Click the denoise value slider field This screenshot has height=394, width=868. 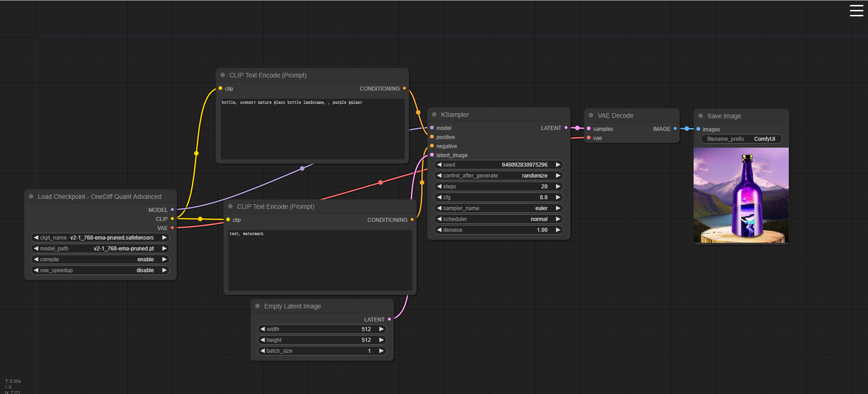pyautogui.click(x=498, y=230)
